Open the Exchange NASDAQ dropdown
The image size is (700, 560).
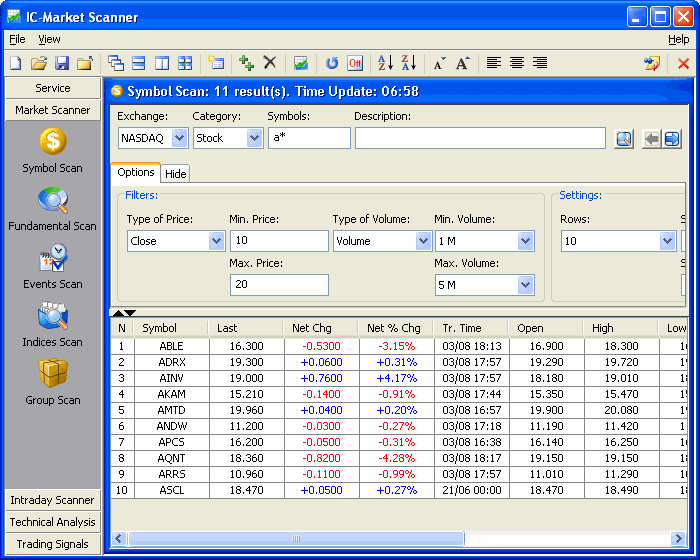[x=179, y=138]
